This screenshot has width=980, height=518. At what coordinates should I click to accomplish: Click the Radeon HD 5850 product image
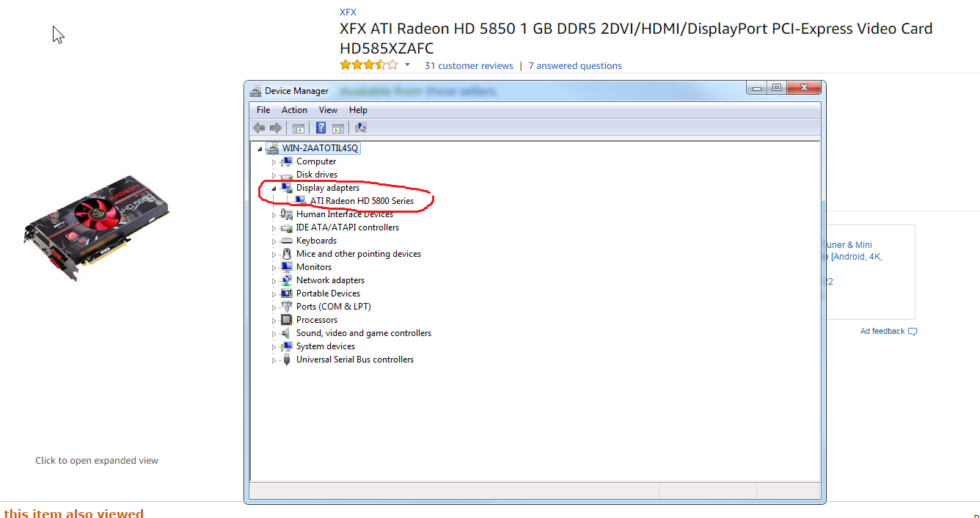tap(97, 227)
